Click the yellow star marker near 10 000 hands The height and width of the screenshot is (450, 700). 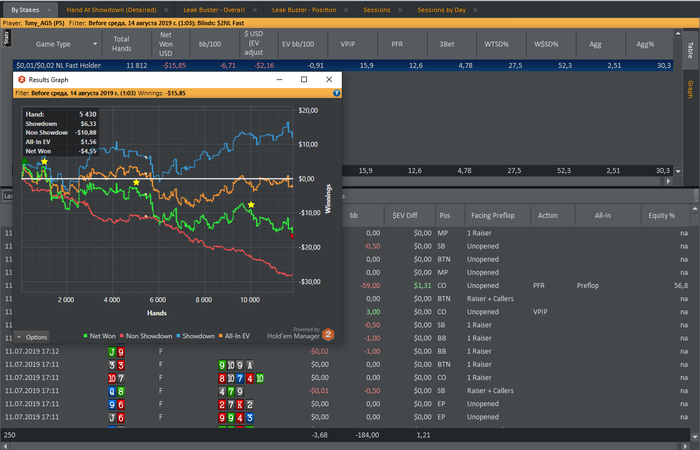pyautogui.click(x=251, y=205)
